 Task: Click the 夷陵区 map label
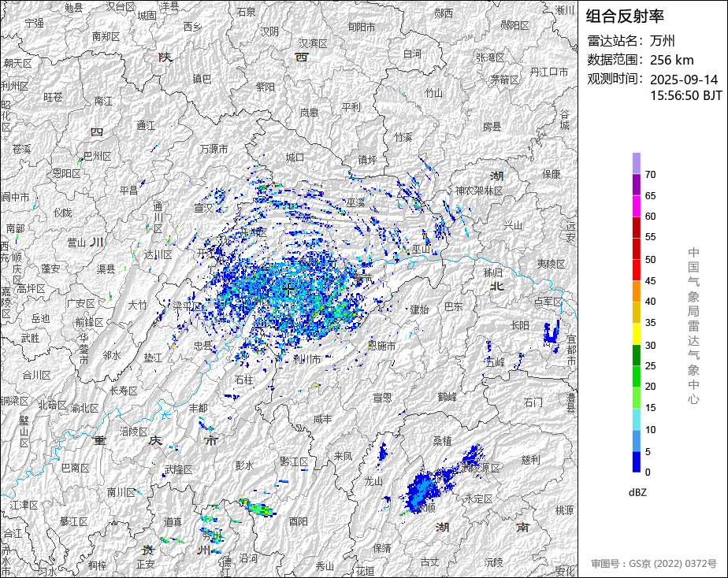552,264
